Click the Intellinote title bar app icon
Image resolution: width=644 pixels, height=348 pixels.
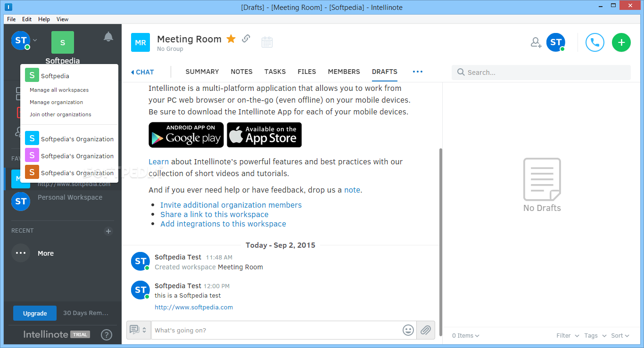pos(8,7)
